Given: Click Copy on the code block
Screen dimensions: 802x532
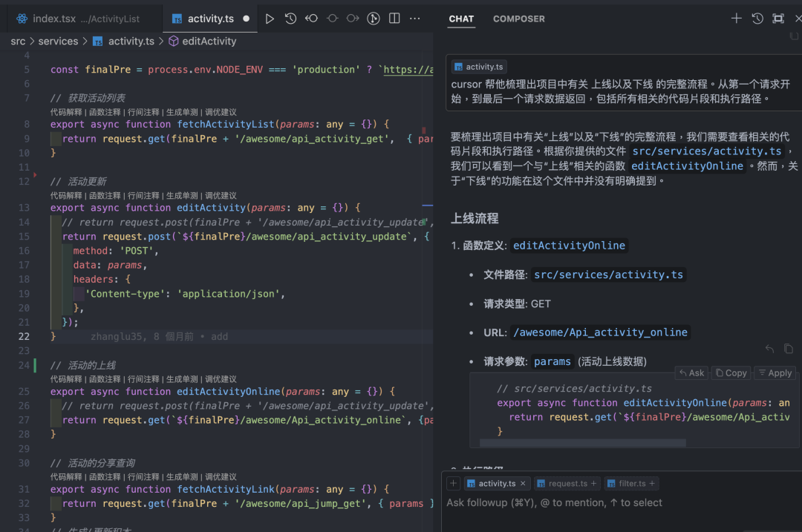Looking at the screenshot, I should 731,373.
